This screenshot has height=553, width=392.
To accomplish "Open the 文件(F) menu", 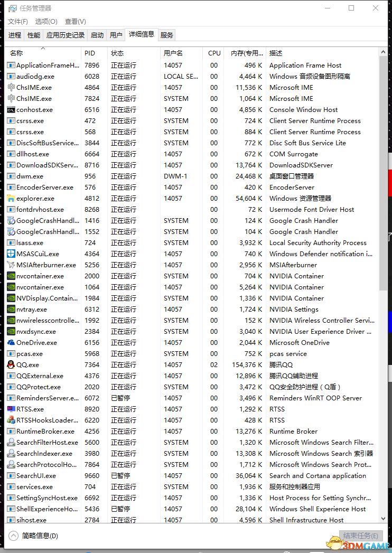I will [17, 22].
